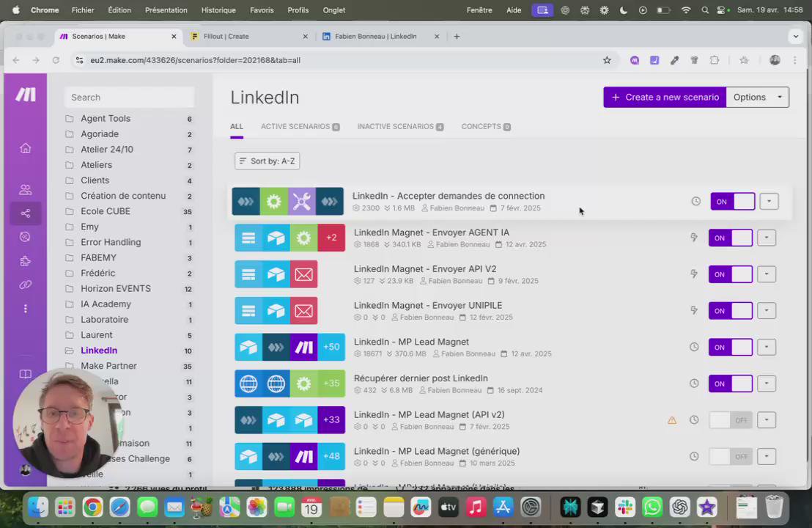Open the Sort by: A-Z dropdown

point(267,161)
